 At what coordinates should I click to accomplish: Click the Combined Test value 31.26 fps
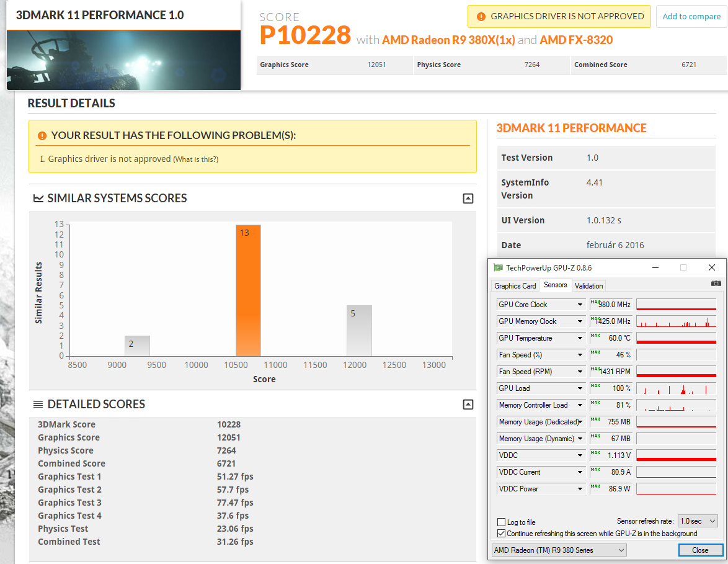[x=235, y=542]
